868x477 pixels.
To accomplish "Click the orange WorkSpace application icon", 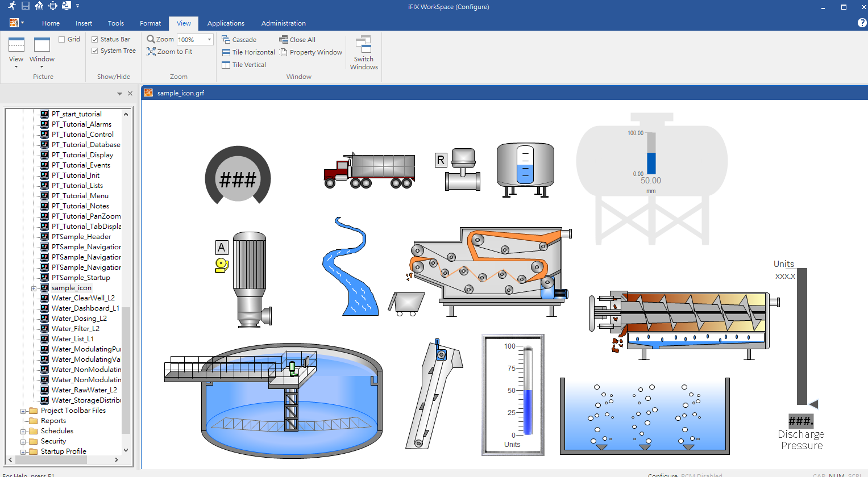I will pyautogui.click(x=13, y=23).
